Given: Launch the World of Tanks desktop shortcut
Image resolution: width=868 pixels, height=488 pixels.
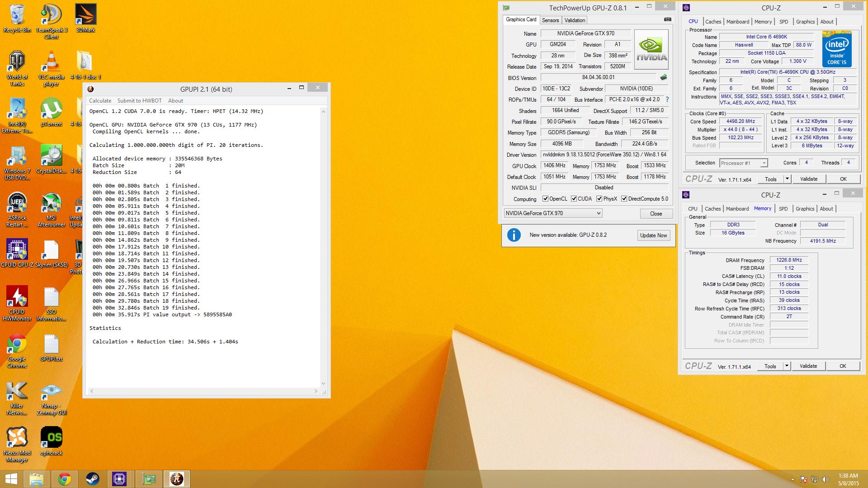Looking at the screenshot, I should [17, 68].
